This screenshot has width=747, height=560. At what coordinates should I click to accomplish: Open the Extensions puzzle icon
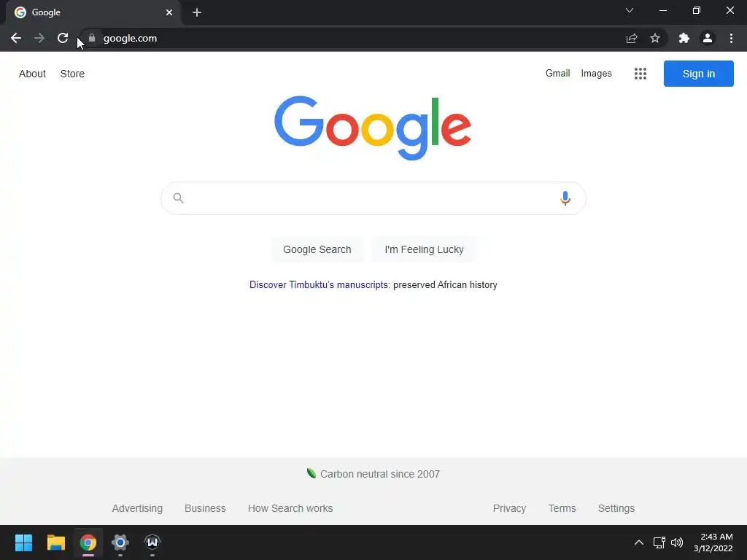click(684, 38)
